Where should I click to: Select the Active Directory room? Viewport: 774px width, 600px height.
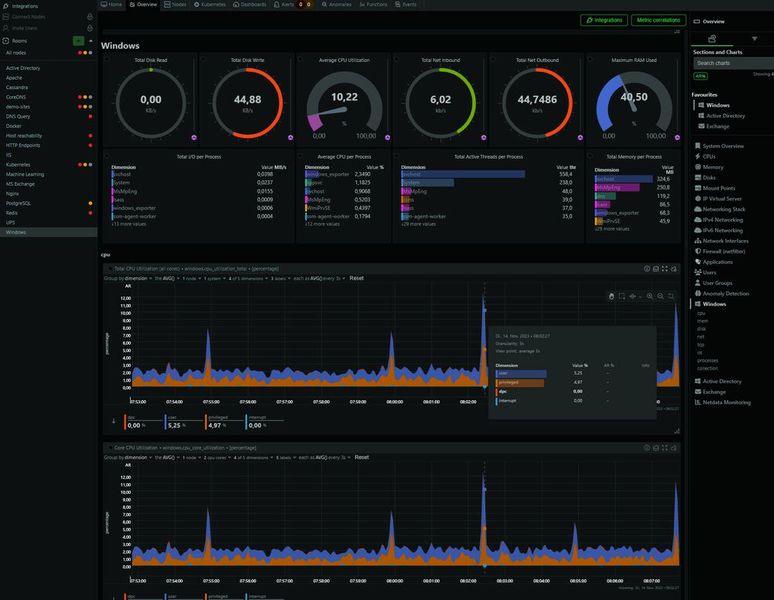click(23, 68)
